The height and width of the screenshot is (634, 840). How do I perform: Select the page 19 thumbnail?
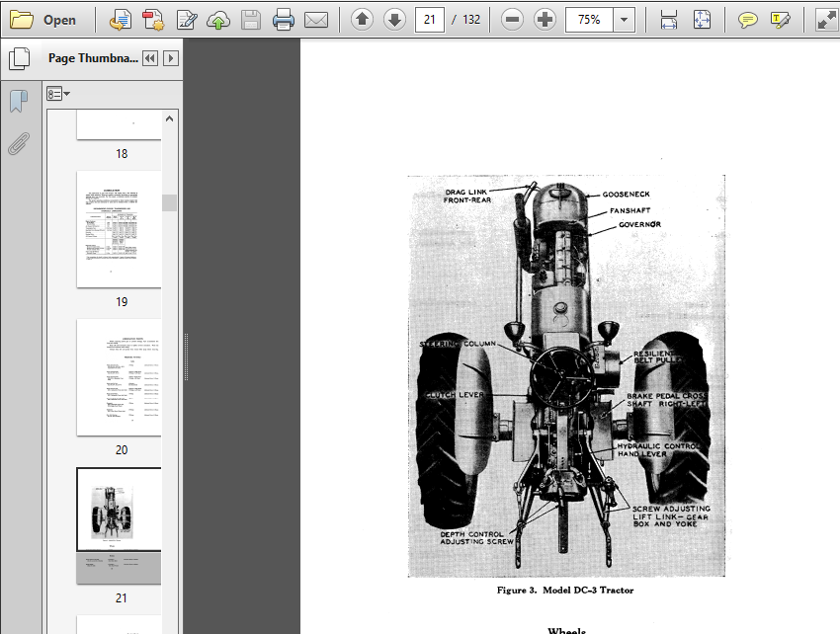119,229
